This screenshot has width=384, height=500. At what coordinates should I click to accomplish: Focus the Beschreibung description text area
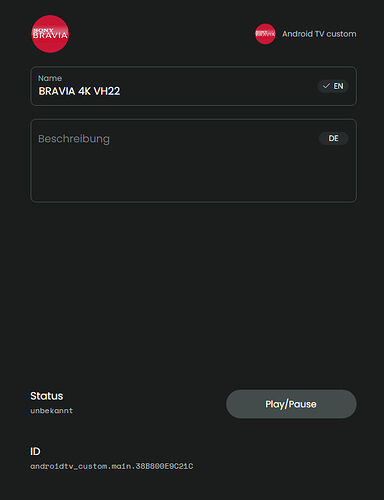[x=194, y=161]
